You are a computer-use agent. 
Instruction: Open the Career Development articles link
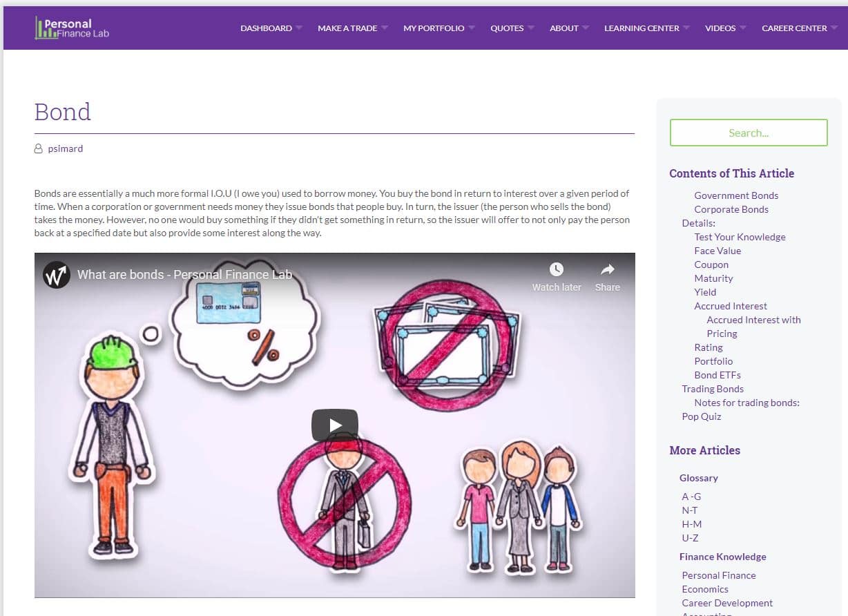[727, 603]
